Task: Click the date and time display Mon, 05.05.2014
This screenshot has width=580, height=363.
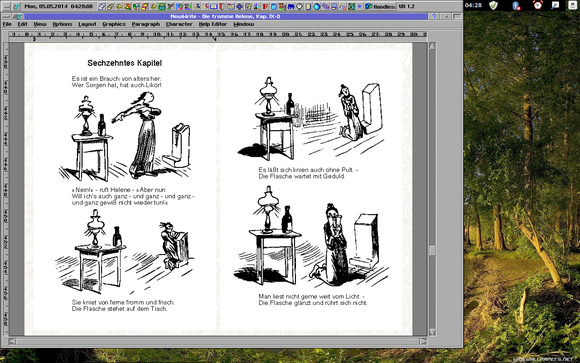Action: coord(59,6)
